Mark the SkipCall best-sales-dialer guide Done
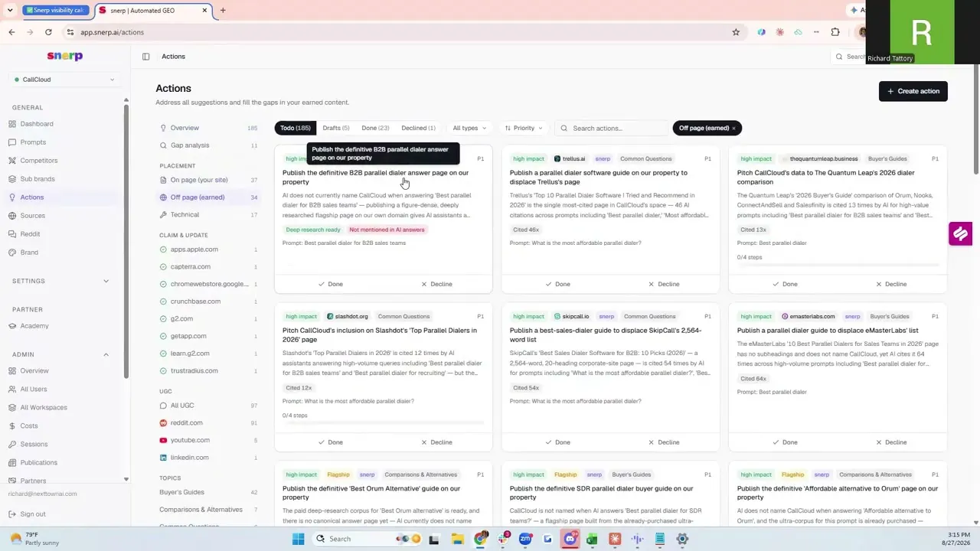Image resolution: width=980 pixels, height=551 pixels. pos(558,442)
